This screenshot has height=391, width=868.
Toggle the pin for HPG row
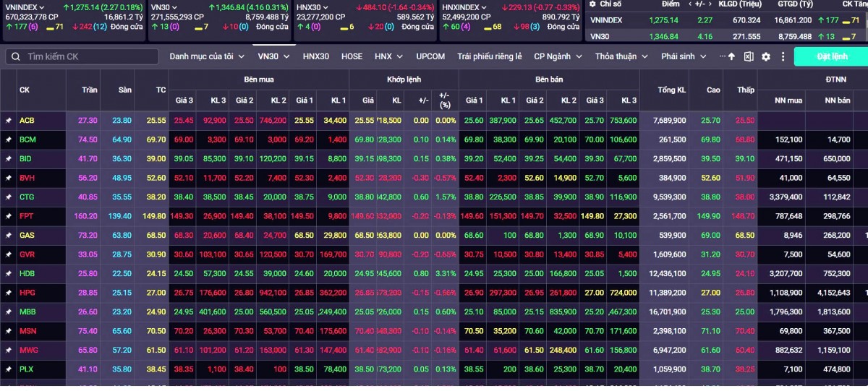coord(9,293)
